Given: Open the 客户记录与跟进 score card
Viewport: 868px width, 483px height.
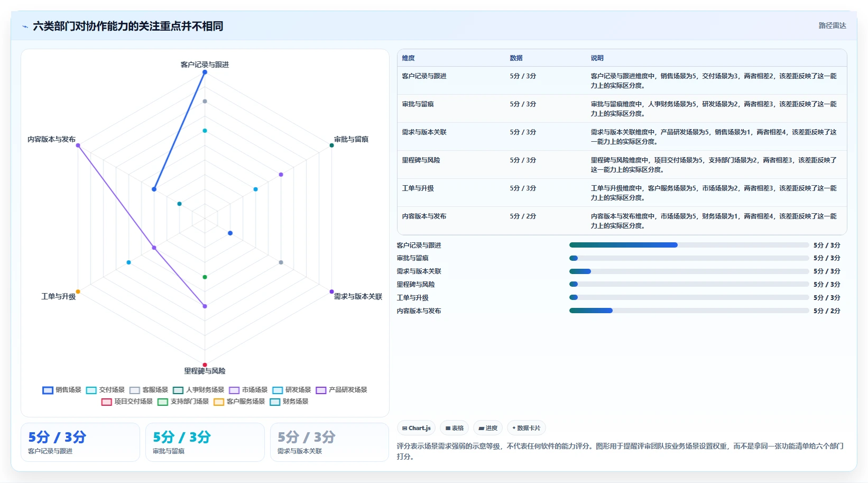Looking at the screenshot, I should (80, 442).
